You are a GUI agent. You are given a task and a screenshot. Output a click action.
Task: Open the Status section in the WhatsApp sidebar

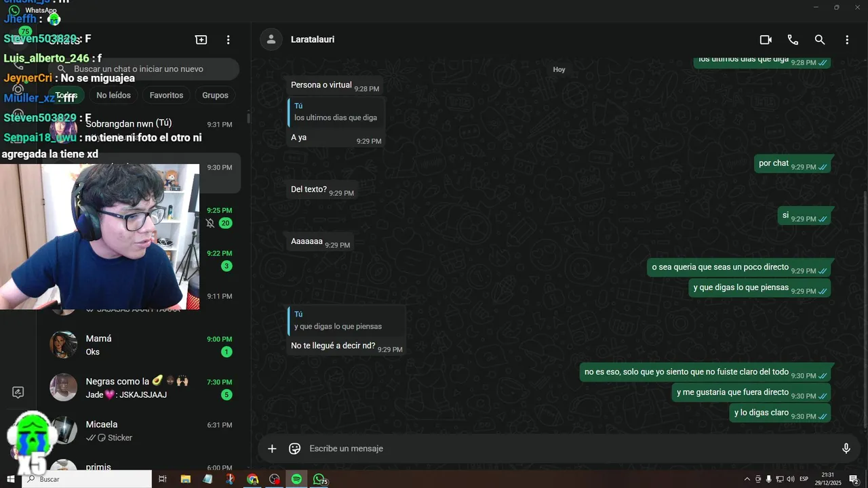click(18, 89)
